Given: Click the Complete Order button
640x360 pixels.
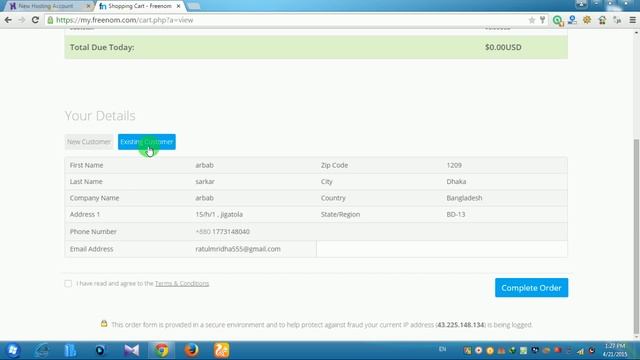Looking at the screenshot, I should 531,288.
